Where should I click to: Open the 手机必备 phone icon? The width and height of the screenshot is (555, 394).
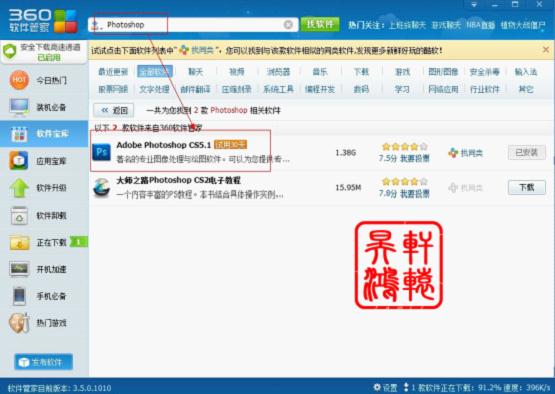[19, 296]
